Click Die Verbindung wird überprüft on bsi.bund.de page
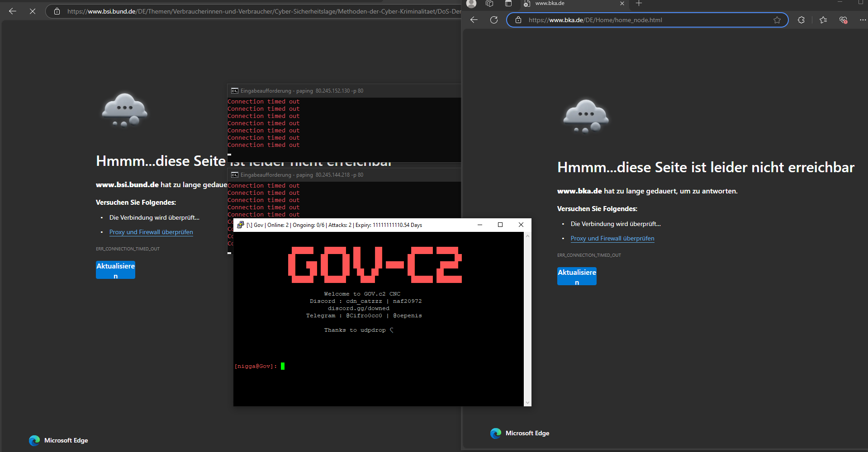The height and width of the screenshot is (452, 868). point(154,217)
